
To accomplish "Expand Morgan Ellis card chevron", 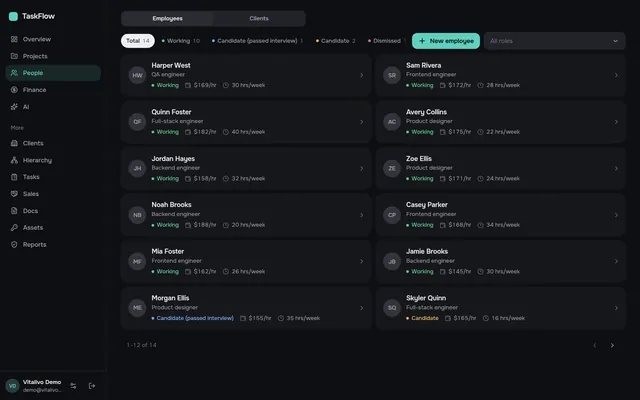I will point(362,308).
